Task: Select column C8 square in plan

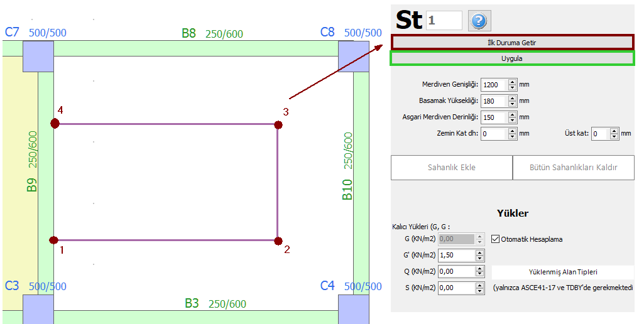Action: click(x=354, y=57)
